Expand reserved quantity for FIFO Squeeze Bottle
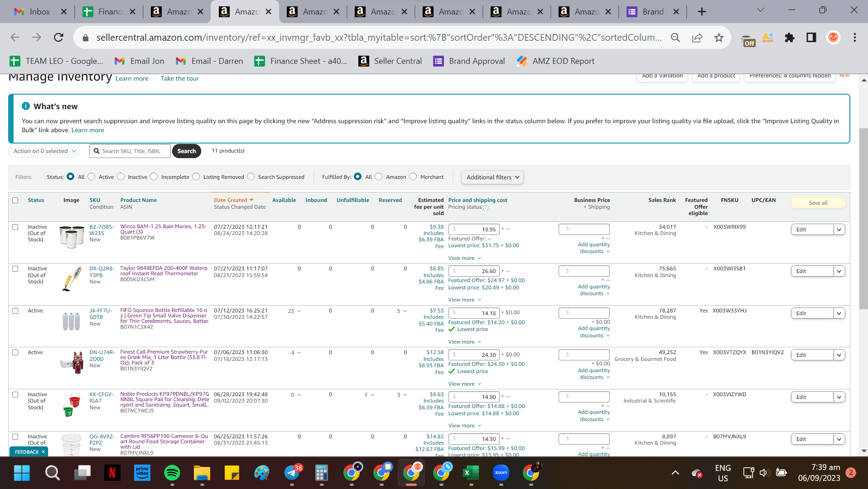The height and width of the screenshot is (489, 868). 405,311
